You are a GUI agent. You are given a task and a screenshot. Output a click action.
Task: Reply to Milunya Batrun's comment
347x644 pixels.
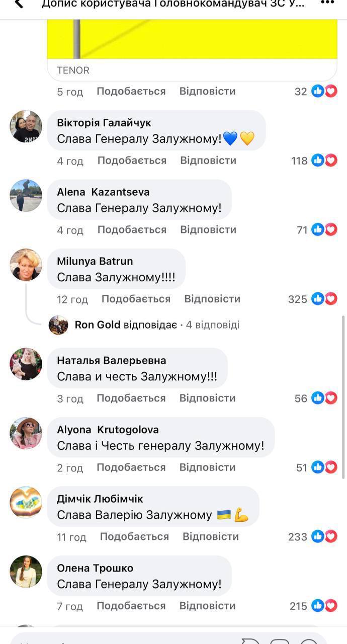pyautogui.click(x=212, y=299)
